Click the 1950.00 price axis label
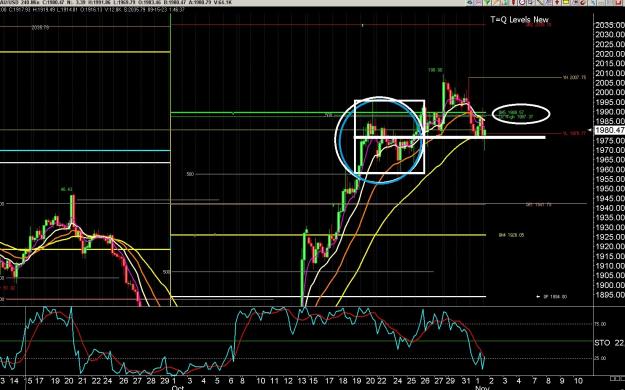 (x=610, y=189)
